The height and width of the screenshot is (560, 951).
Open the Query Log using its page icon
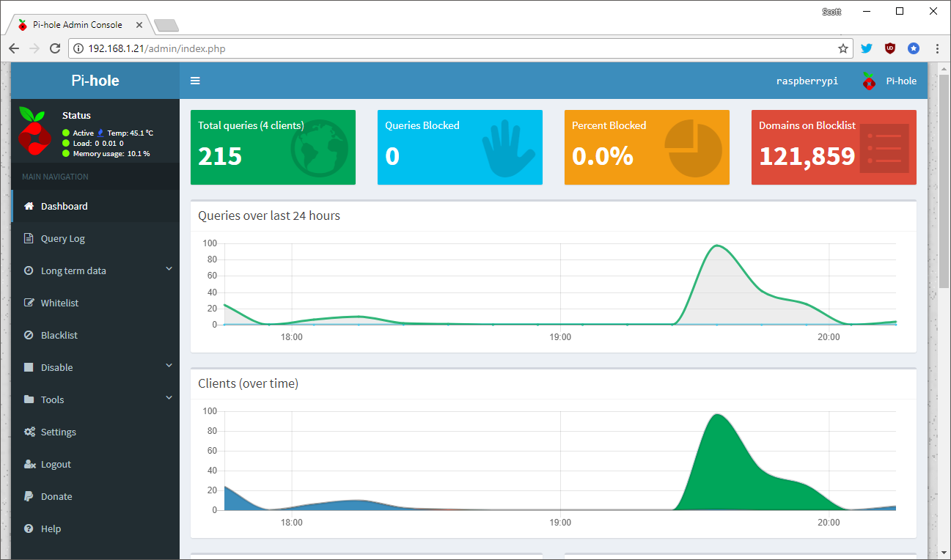28,238
